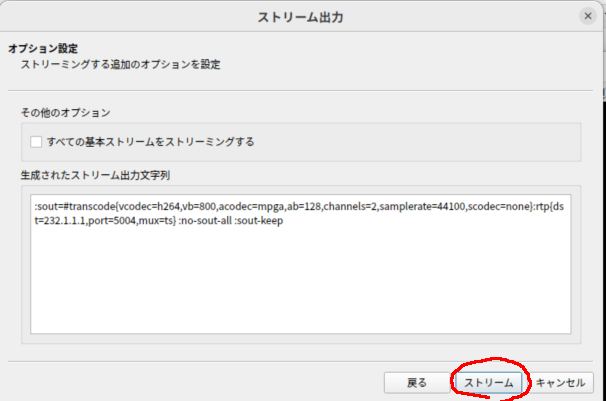The height and width of the screenshot is (401, 606).
Task: Click the ストリーミングする追加のオプションを設定 description
Action: (120, 64)
